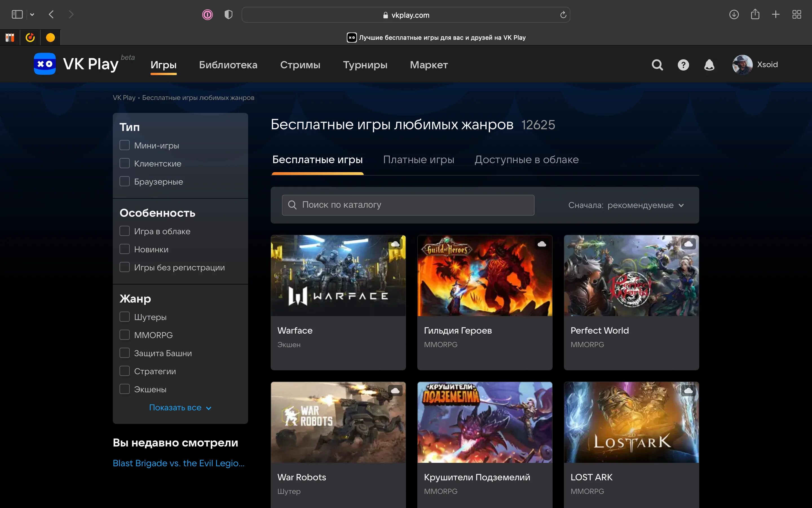The width and height of the screenshot is (812, 508).
Task: Switch to the second pinned tab with circular arrow
Action: tap(30, 37)
